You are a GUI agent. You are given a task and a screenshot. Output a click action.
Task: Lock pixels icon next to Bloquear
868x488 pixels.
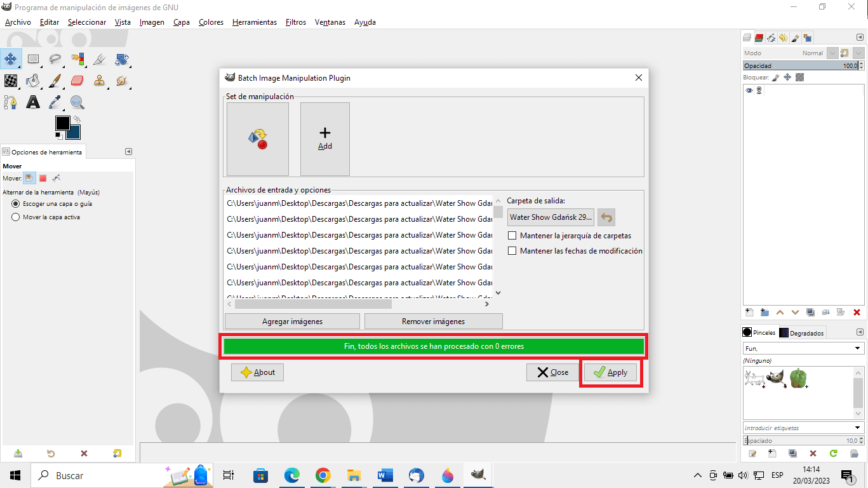click(x=775, y=78)
